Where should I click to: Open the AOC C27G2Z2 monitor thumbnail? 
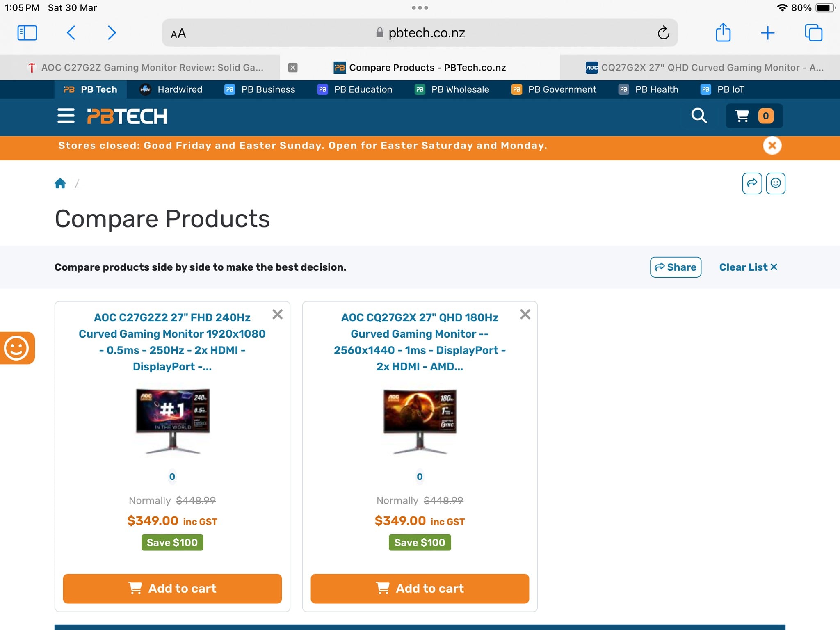173,421
